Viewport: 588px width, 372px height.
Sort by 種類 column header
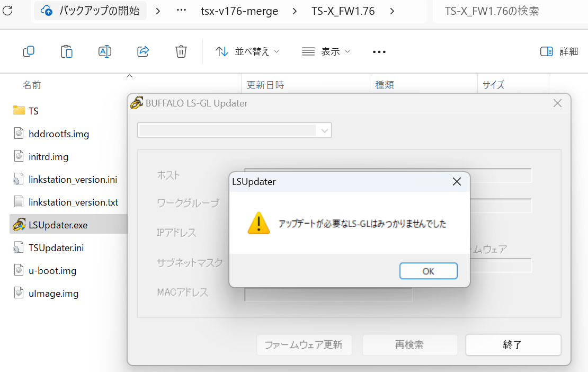coord(385,85)
